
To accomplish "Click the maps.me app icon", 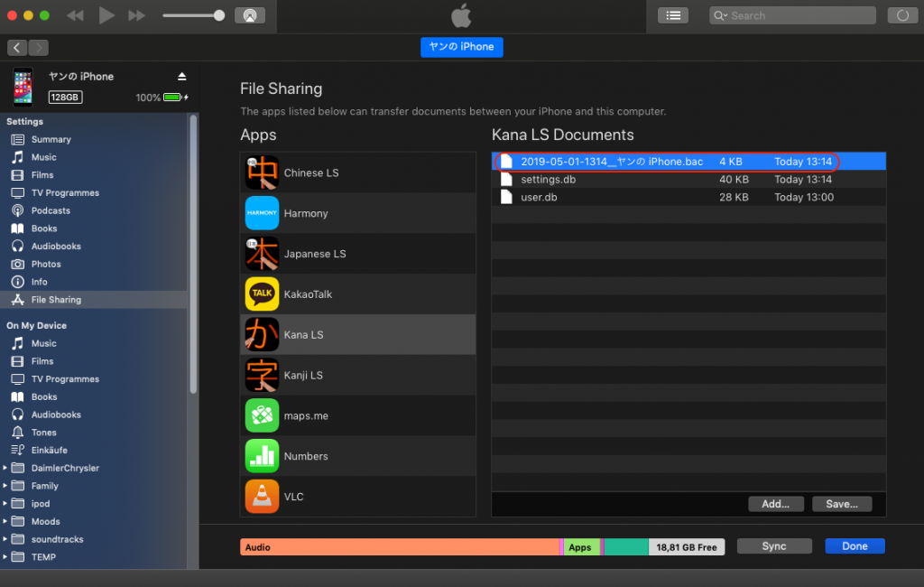I will click(x=262, y=415).
